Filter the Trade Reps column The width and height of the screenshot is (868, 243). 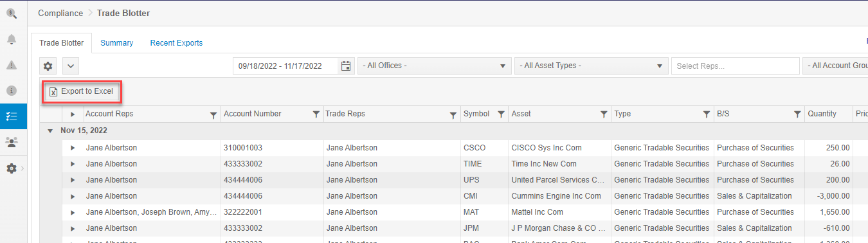[x=453, y=114]
